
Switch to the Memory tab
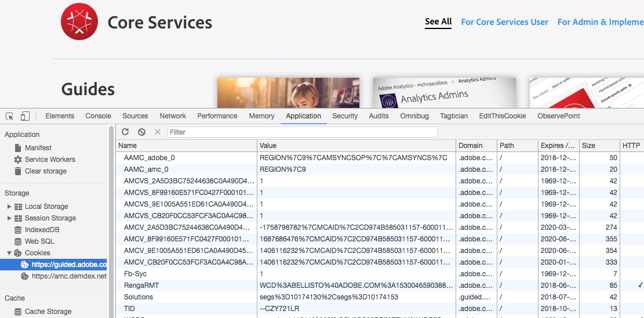(x=261, y=116)
